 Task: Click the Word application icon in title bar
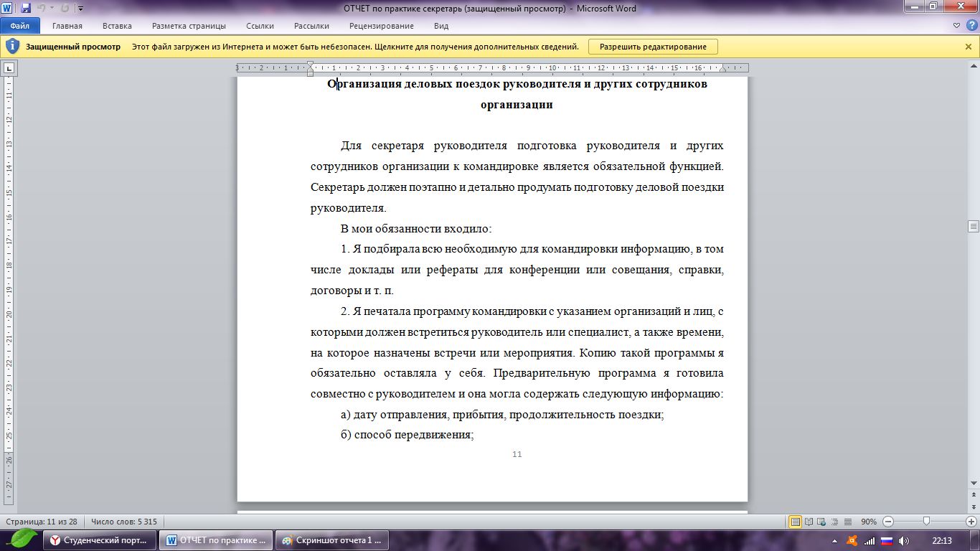tap(7, 9)
